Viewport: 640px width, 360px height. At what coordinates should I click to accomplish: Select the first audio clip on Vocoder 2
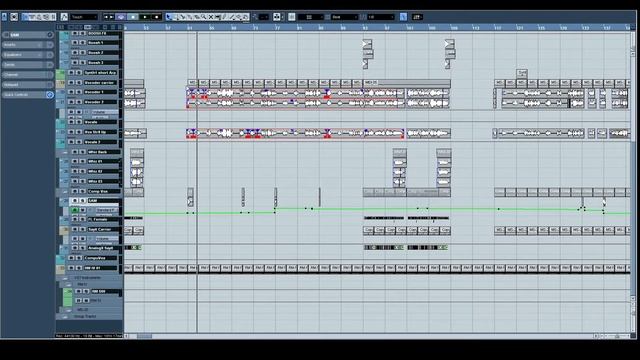(x=134, y=102)
